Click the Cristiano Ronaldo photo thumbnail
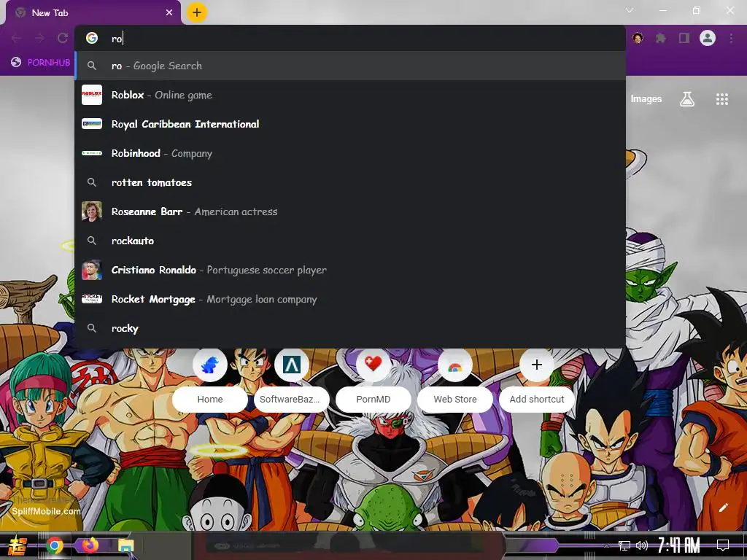This screenshot has width=747, height=560. click(92, 270)
